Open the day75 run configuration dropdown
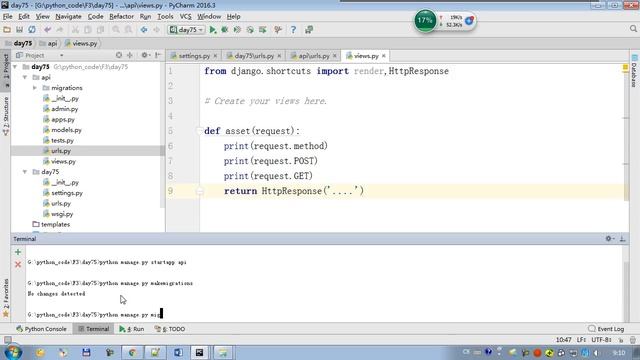 point(187,30)
